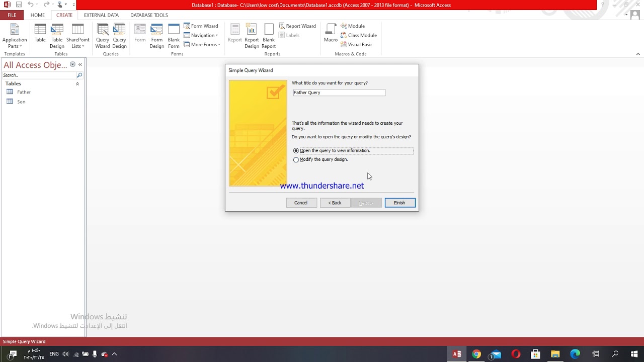Select the CREATE ribbon tab
Screen dimensions: 644x362
click(64, 15)
